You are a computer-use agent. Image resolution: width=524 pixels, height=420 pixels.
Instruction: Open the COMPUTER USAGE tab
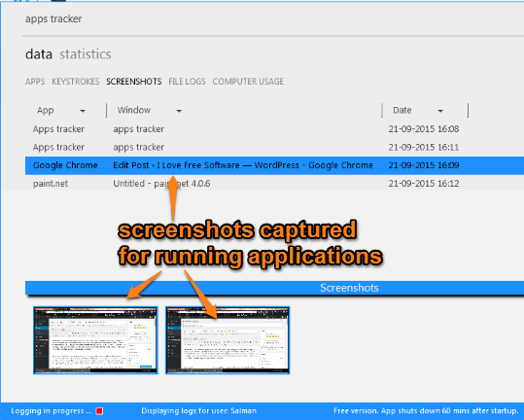tap(248, 82)
